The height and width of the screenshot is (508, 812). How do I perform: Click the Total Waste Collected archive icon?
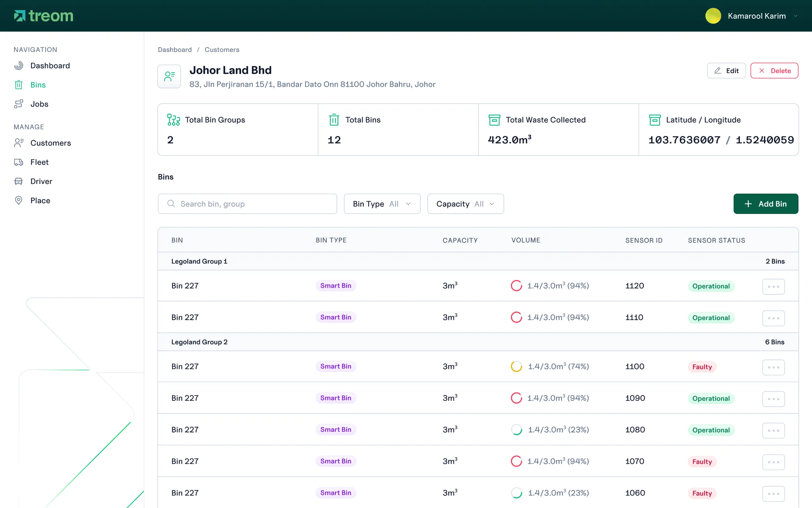[x=494, y=120]
